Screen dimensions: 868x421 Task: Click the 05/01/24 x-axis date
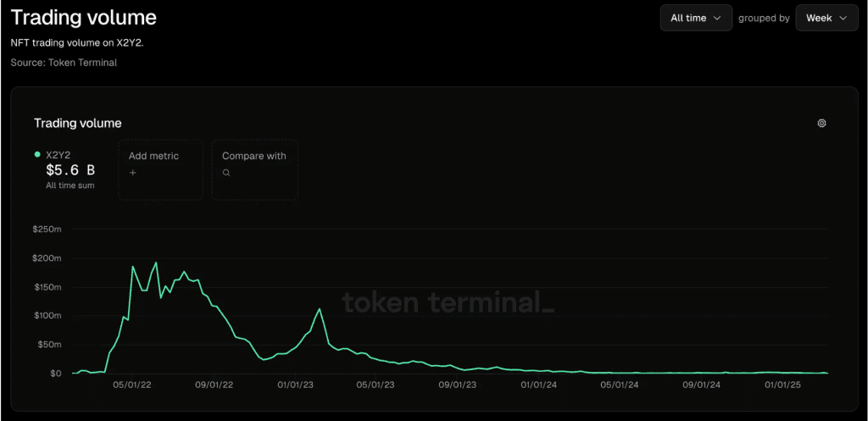tap(619, 385)
